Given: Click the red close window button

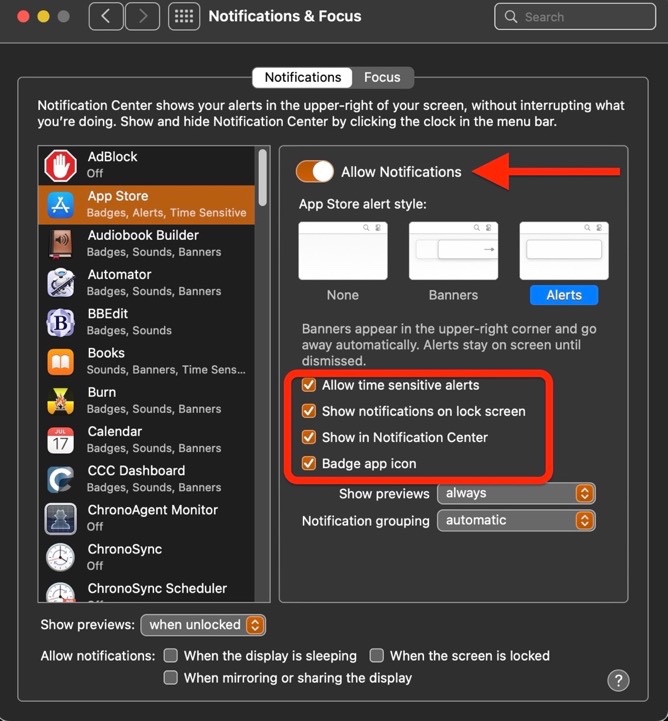Looking at the screenshot, I should coord(23,17).
